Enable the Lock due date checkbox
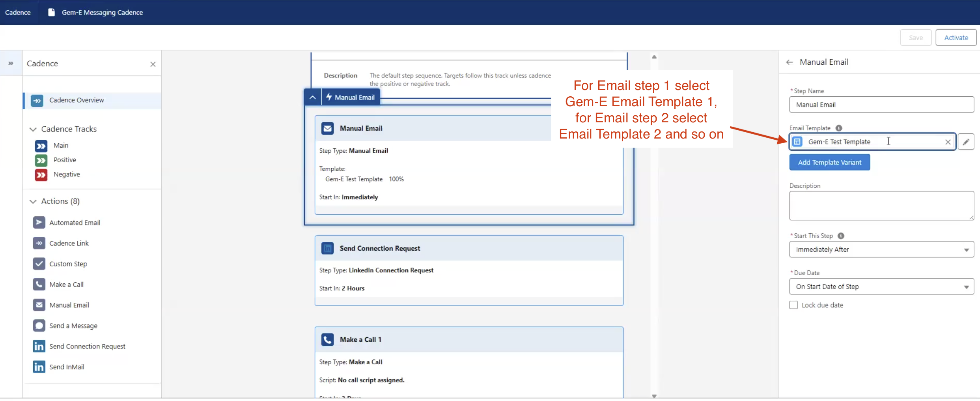The height and width of the screenshot is (401, 980). pyautogui.click(x=793, y=305)
